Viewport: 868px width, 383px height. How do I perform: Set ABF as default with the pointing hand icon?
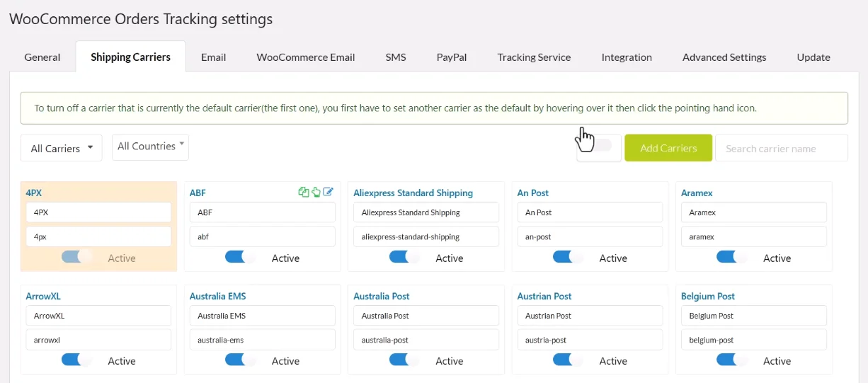pos(316,192)
